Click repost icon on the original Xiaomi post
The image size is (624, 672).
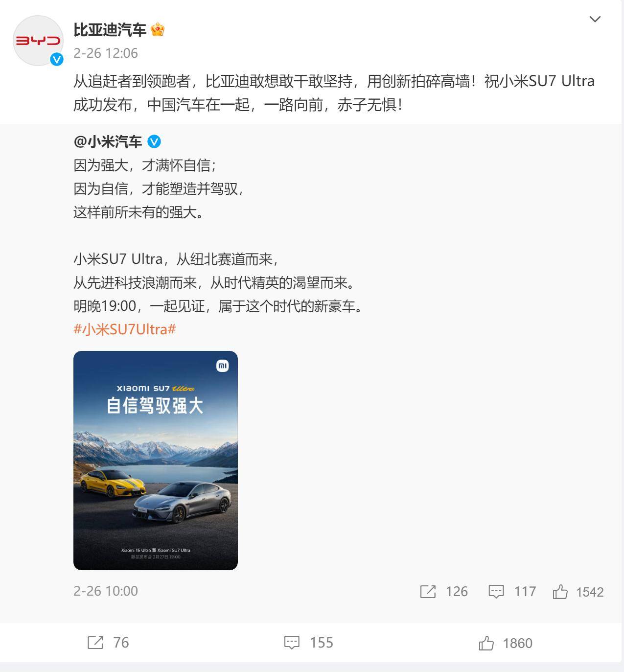(x=428, y=592)
